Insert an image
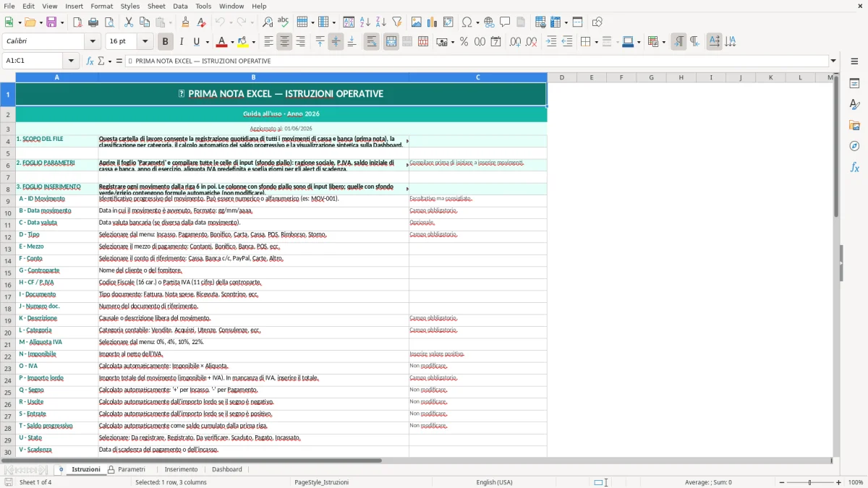868x488 pixels. tap(417, 22)
